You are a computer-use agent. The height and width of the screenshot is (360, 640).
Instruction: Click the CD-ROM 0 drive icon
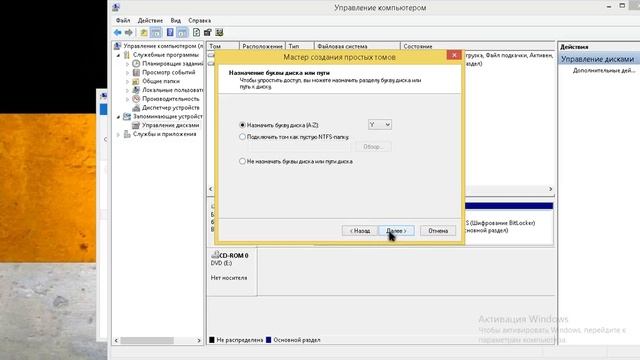click(x=215, y=254)
